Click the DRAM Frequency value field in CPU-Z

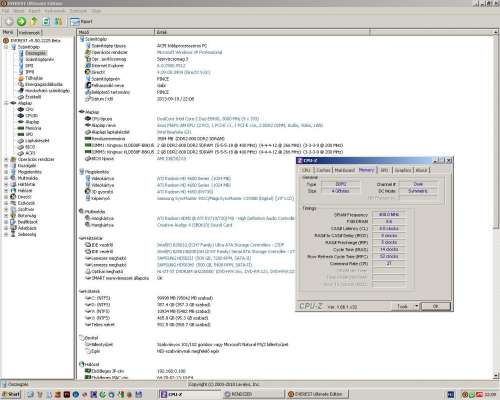(389, 215)
